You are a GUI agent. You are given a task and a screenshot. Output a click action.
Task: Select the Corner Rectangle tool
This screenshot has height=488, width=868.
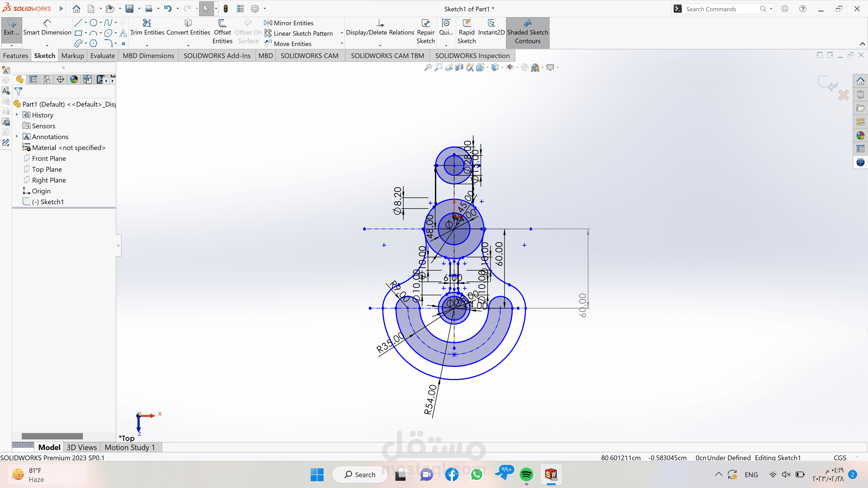coord(78,33)
